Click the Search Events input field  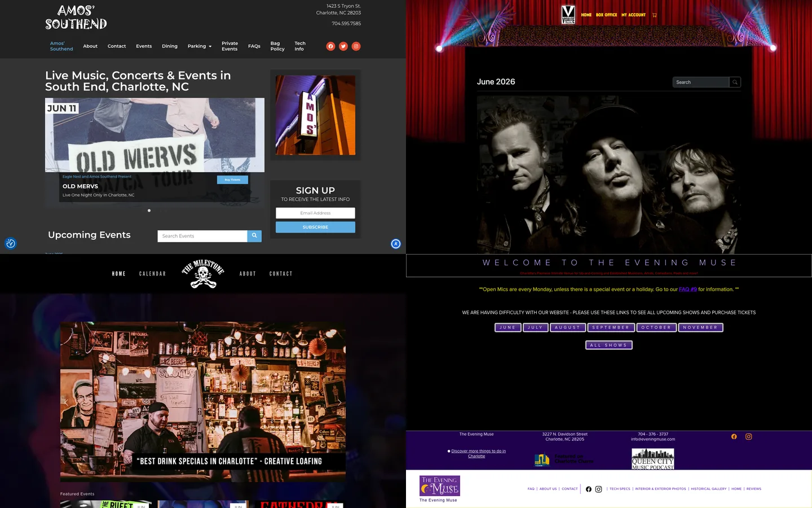coord(202,236)
